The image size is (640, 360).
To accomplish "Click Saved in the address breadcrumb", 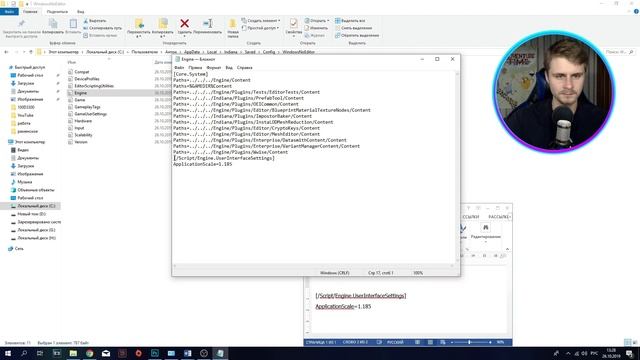I will coord(250,52).
